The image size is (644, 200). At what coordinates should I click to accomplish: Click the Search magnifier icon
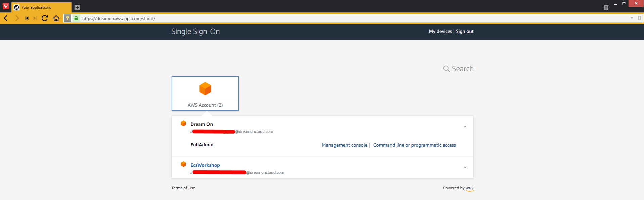[x=446, y=69]
